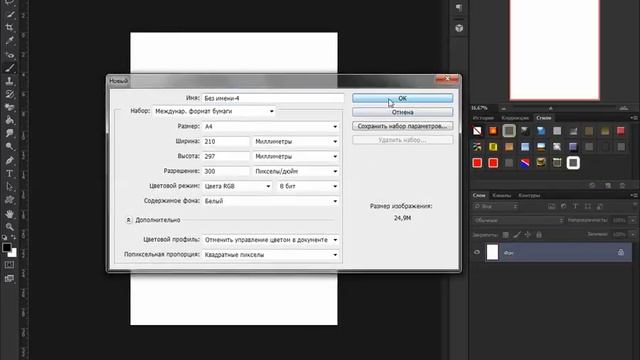Open the Layers panel flyout menu
The image size is (640, 360).
[634, 195]
